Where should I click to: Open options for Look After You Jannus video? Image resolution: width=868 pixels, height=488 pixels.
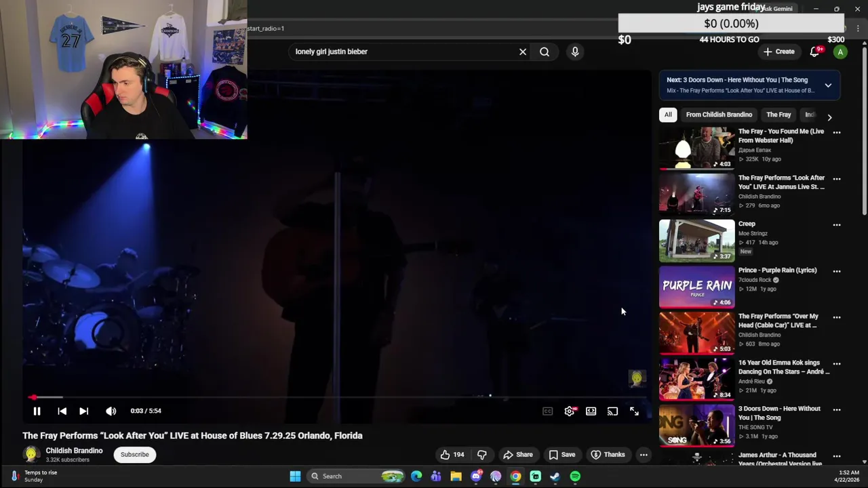click(x=837, y=179)
